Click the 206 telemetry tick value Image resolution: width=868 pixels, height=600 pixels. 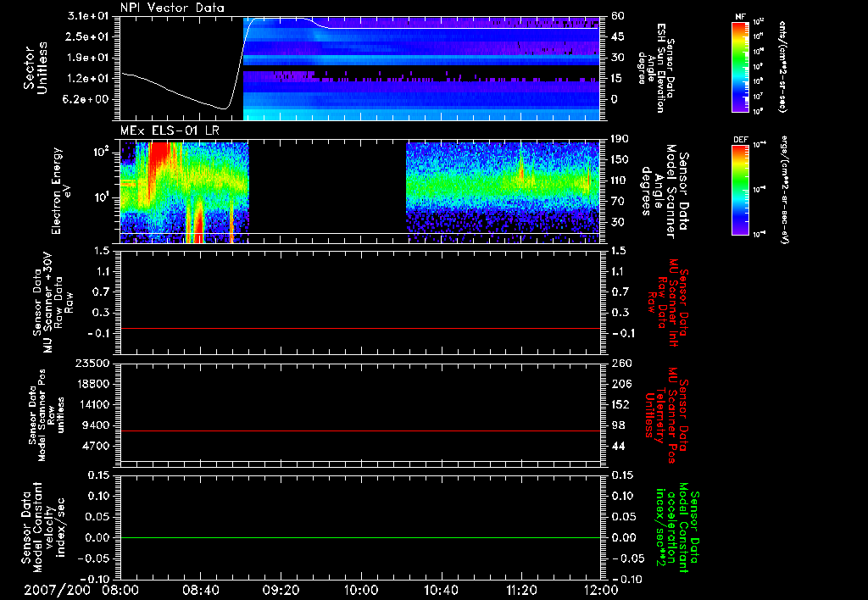pyautogui.click(x=620, y=384)
